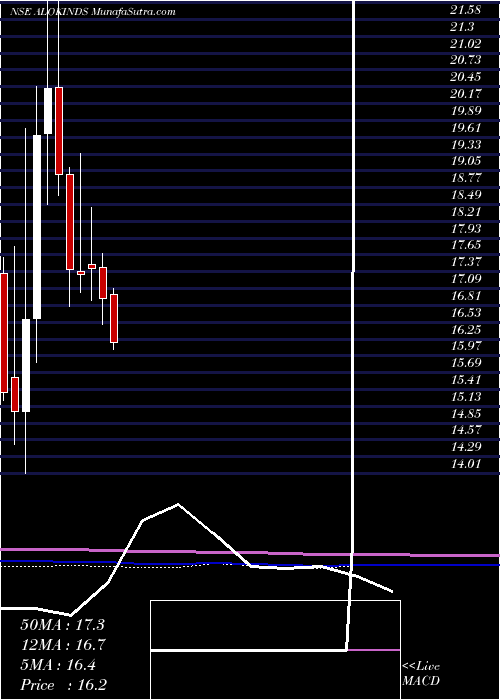Click the 'NSE ALOKINDS MunafaSutra.com' chart title

tap(92, 12)
